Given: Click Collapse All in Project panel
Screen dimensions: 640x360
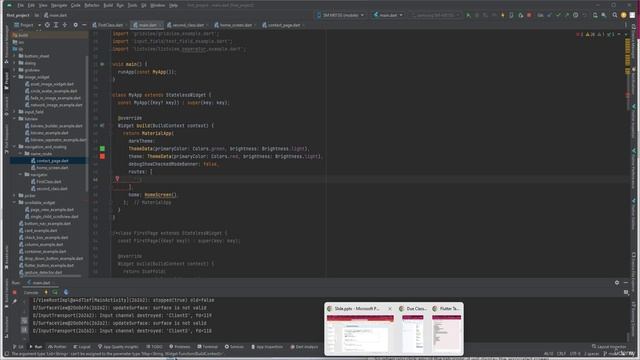Looking at the screenshot, I should (x=64, y=25).
